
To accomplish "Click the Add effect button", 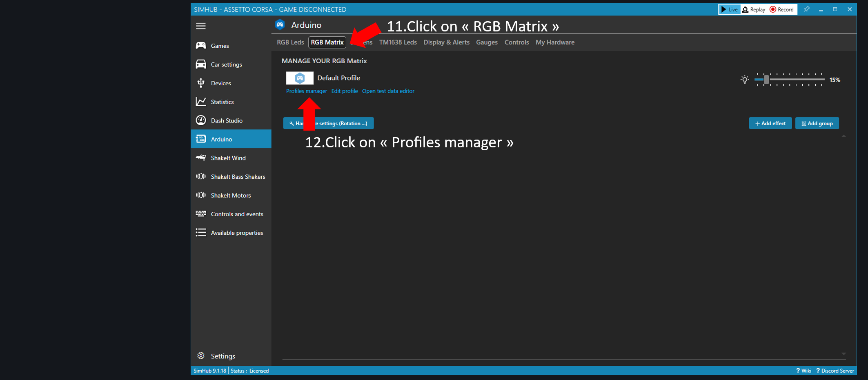I will pos(770,123).
